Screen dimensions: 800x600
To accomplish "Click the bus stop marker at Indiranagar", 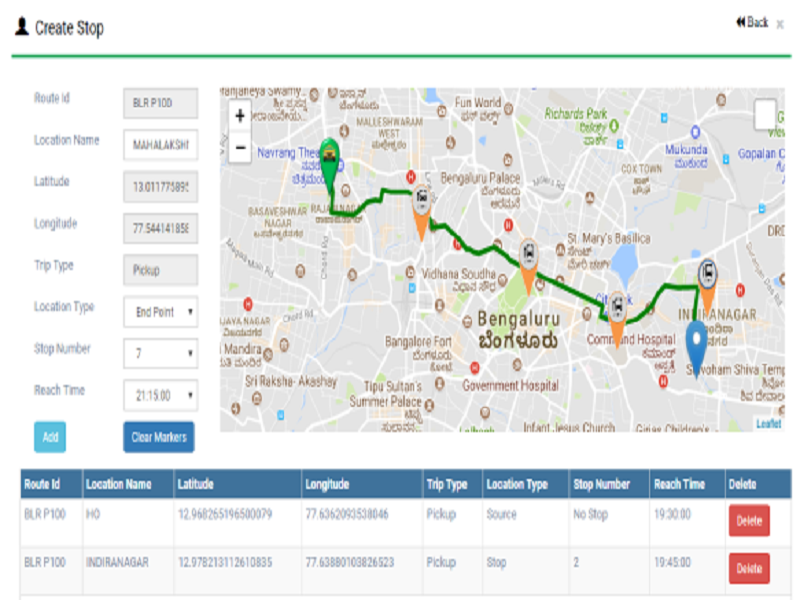I will click(707, 286).
